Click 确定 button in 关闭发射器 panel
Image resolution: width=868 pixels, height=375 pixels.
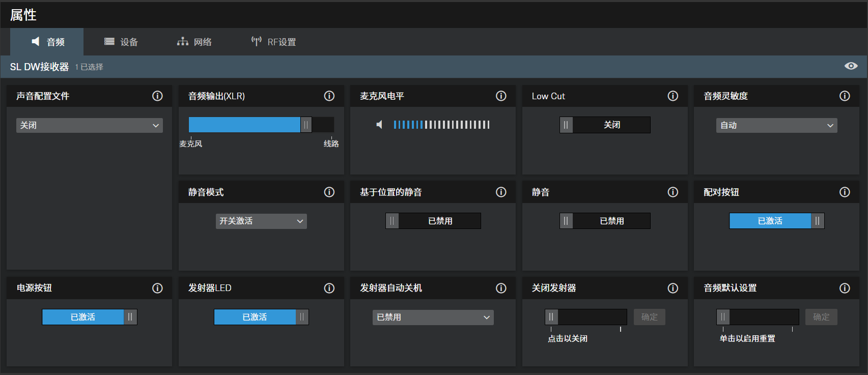pos(649,317)
